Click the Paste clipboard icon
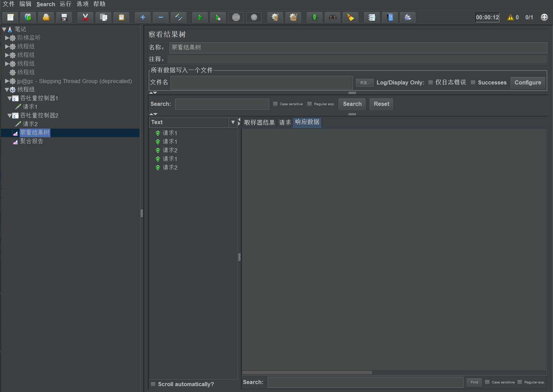Image resolution: width=553 pixels, height=392 pixels. point(121,17)
